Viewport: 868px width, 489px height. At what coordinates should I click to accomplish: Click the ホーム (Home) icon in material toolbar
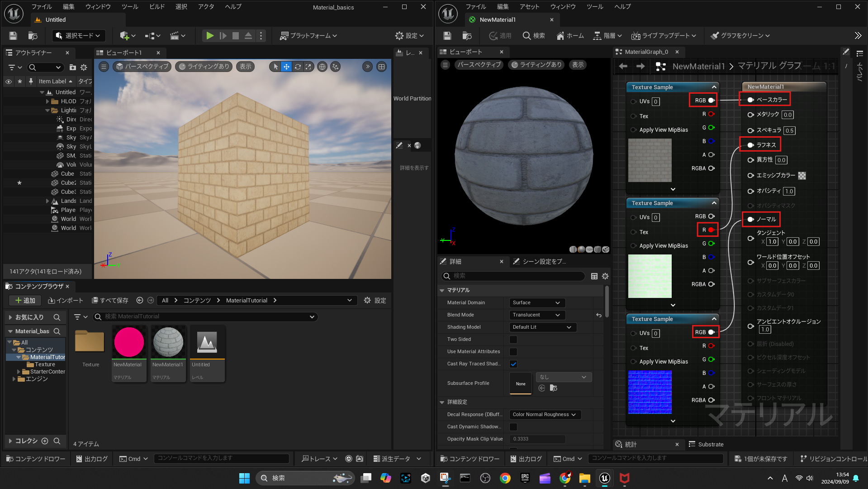(x=570, y=36)
